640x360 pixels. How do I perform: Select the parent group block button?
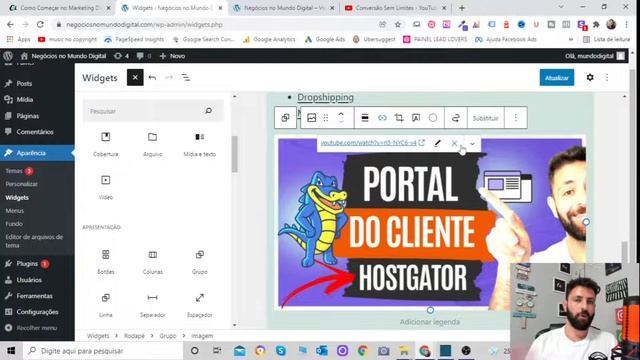(x=285, y=118)
